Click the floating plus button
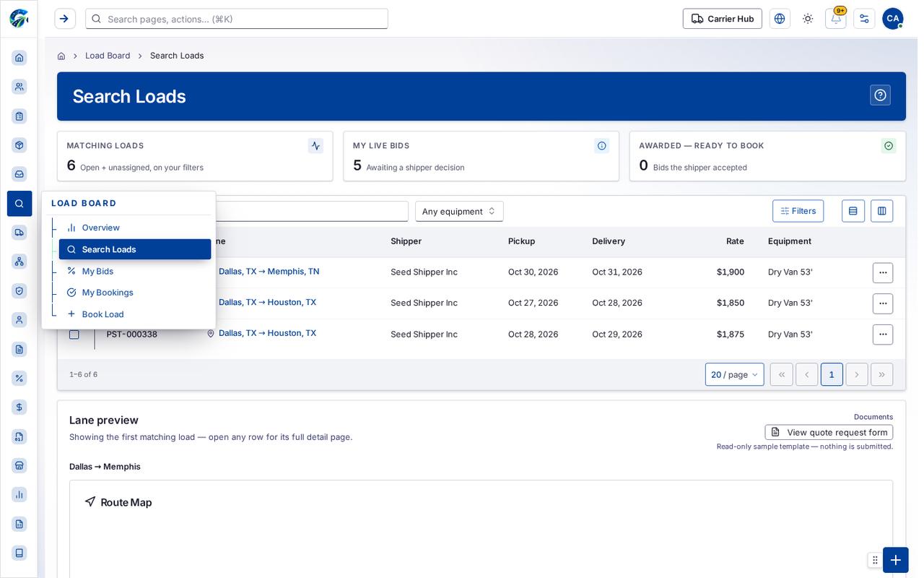 tap(896, 560)
